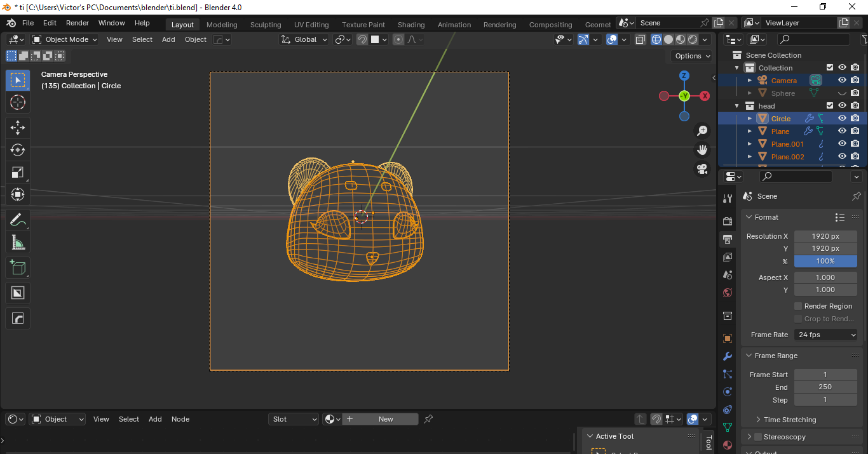Toggle viewport gizmos display
868x454 pixels.
[583, 39]
